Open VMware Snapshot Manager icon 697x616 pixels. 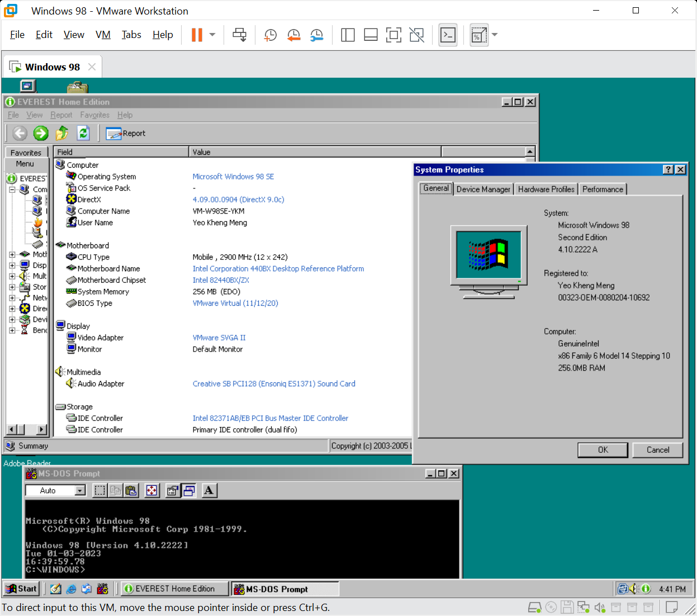[x=316, y=35]
